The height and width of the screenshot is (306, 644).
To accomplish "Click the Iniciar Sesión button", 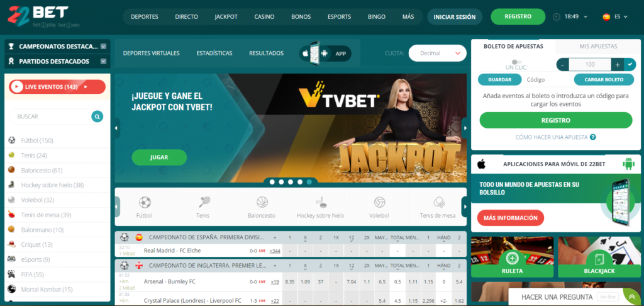I will coord(455,16).
